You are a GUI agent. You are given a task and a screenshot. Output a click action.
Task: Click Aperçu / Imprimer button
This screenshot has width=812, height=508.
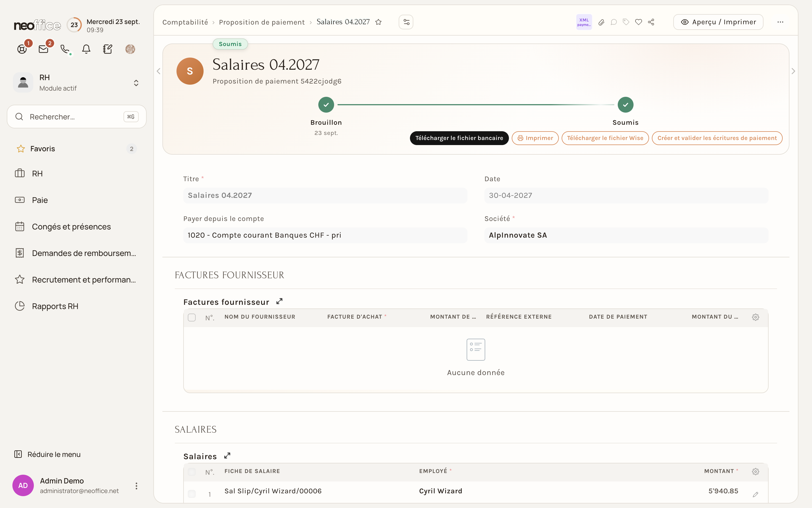click(x=718, y=22)
